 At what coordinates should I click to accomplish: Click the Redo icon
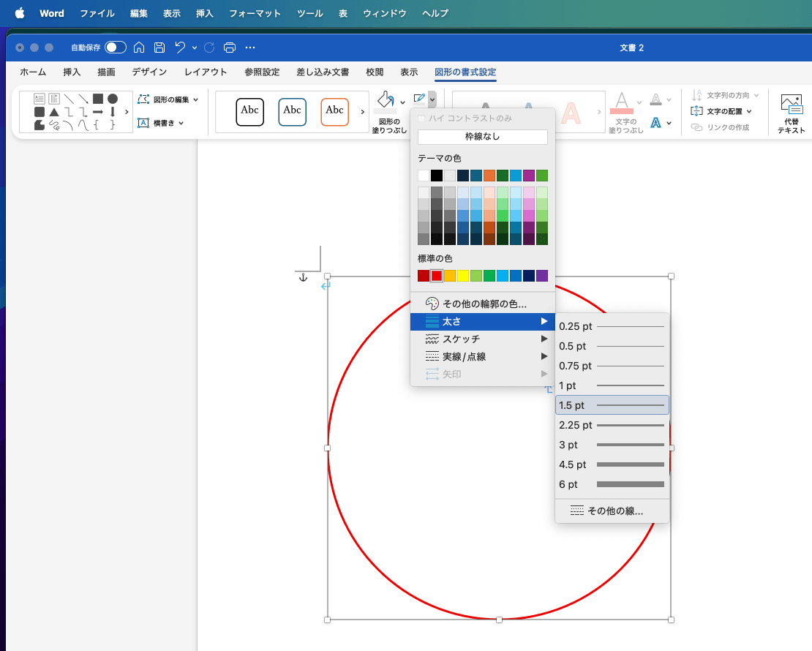(x=209, y=48)
